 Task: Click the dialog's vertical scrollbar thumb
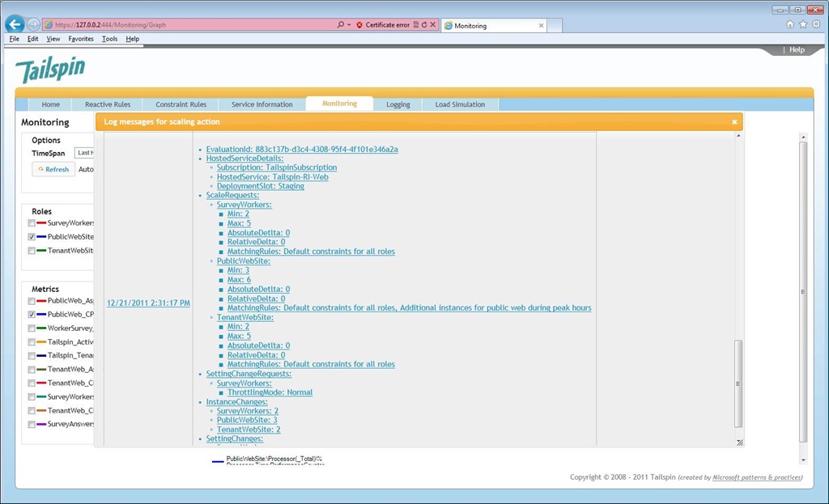point(738,383)
